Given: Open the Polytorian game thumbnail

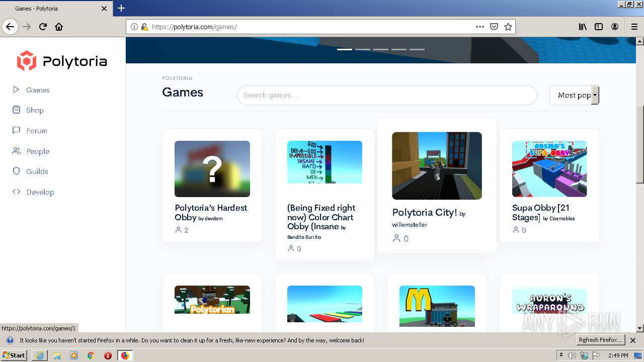Looking at the screenshot, I should point(212,300).
